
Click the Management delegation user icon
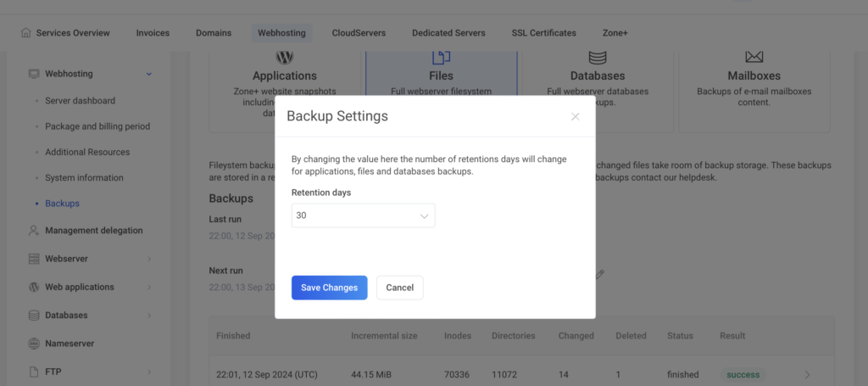[34, 230]
